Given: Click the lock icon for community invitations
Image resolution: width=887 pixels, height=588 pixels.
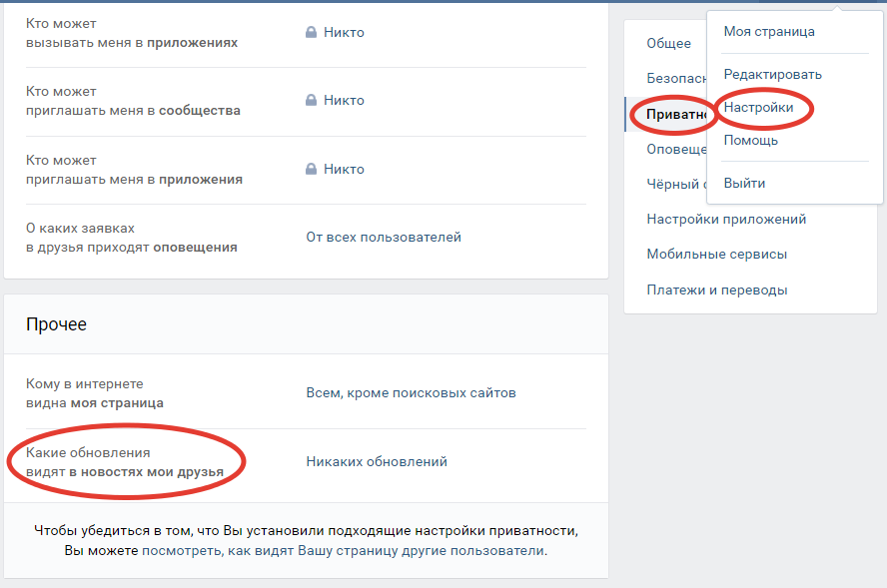Looking at the screenshot, I should (x=312, y=100).
